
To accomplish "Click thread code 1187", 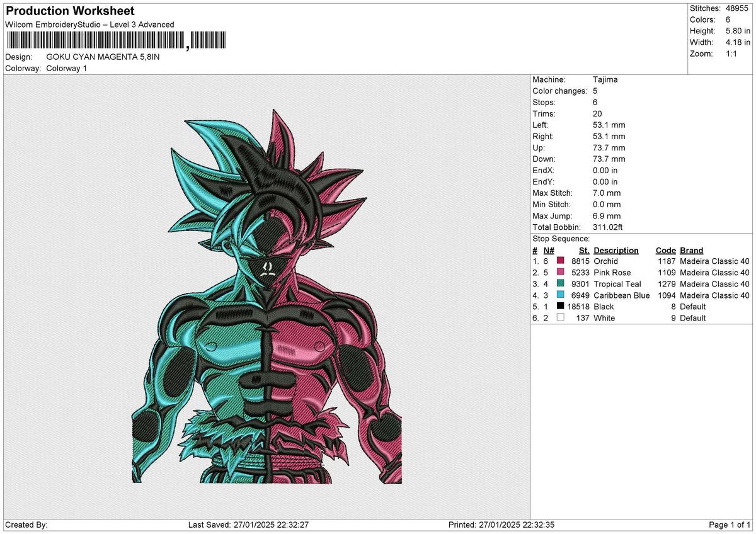I will 667,261.
